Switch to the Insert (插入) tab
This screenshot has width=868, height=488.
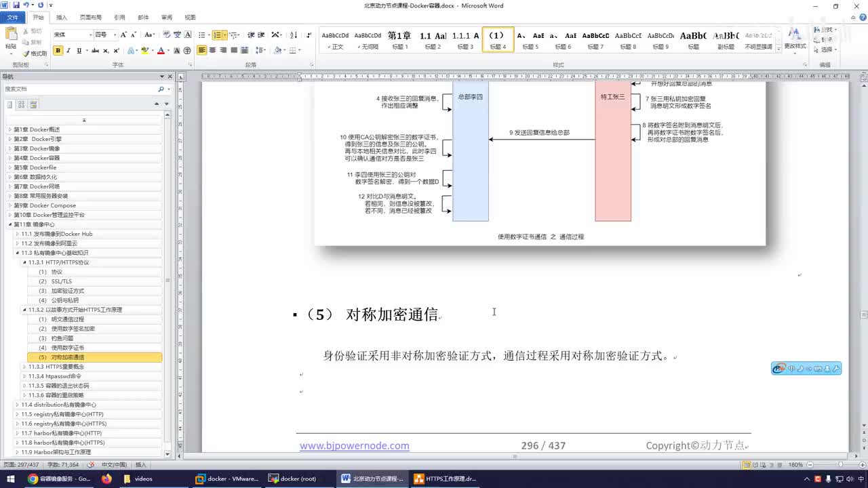pyautogui.click(x=62, y=18)
